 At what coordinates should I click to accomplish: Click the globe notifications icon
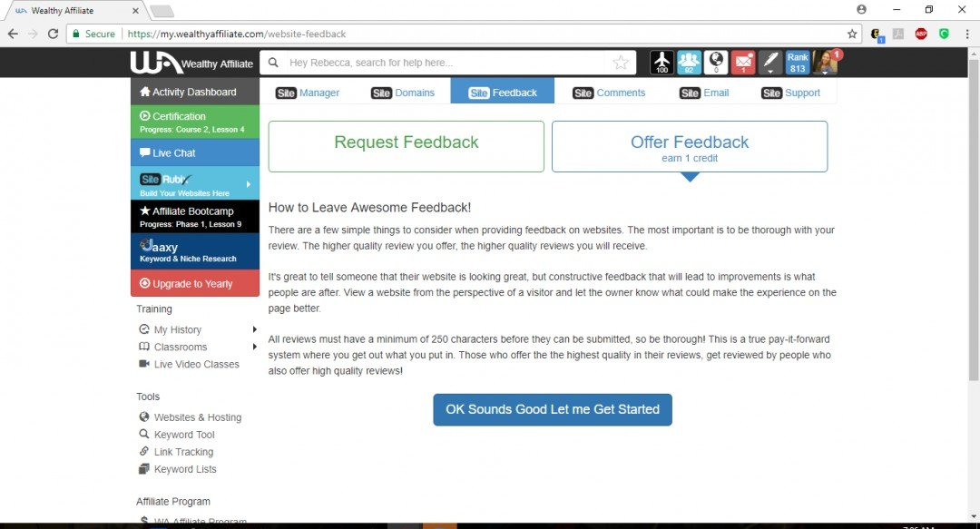click(x=716, y=62)
